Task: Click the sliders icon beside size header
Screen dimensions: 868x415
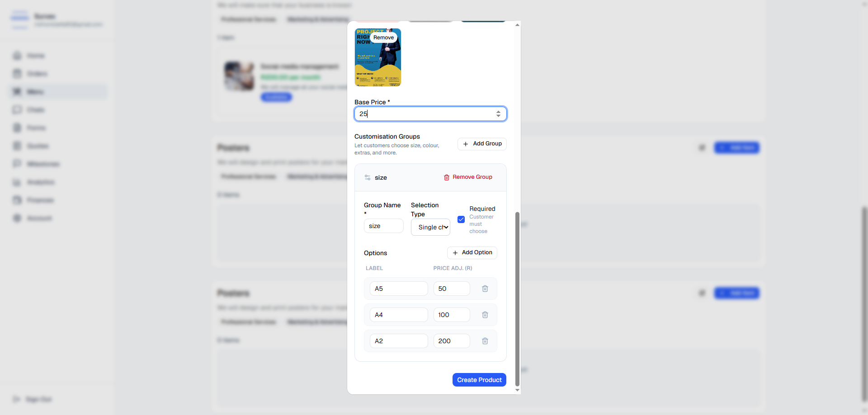Action: tap(368, 177)
